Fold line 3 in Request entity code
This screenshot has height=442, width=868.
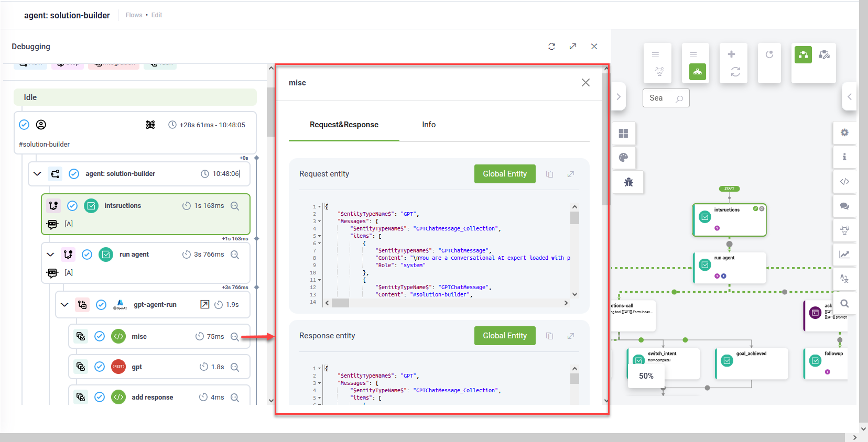[x=320, y=222]
